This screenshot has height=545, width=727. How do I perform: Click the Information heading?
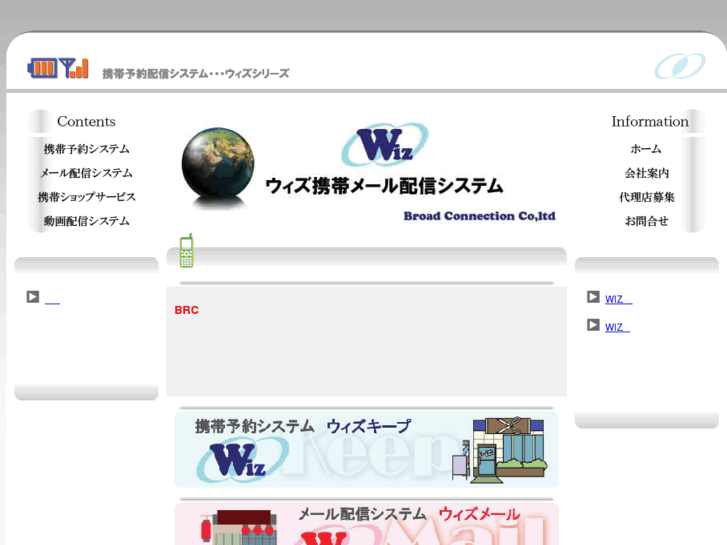coord(650,122)
